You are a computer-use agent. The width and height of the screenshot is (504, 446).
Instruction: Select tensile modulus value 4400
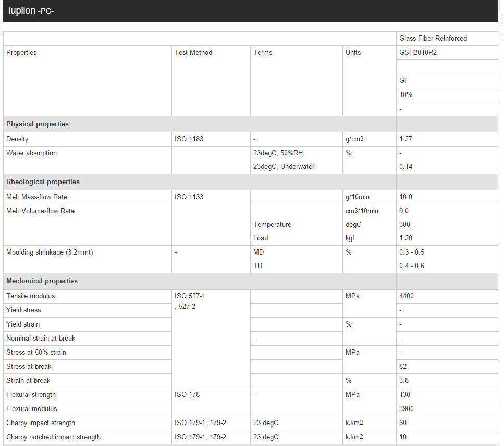pos(407,296)
